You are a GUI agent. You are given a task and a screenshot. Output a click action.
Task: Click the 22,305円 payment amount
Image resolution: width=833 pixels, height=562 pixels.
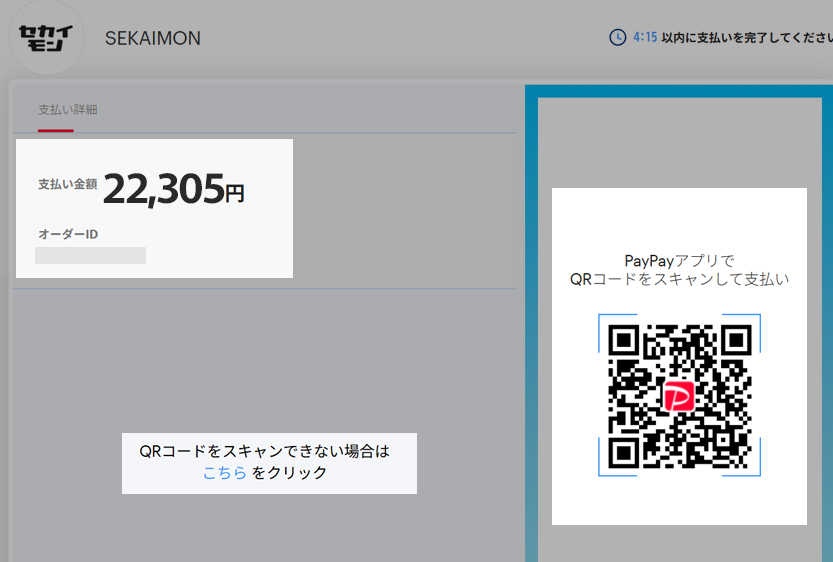173,189
